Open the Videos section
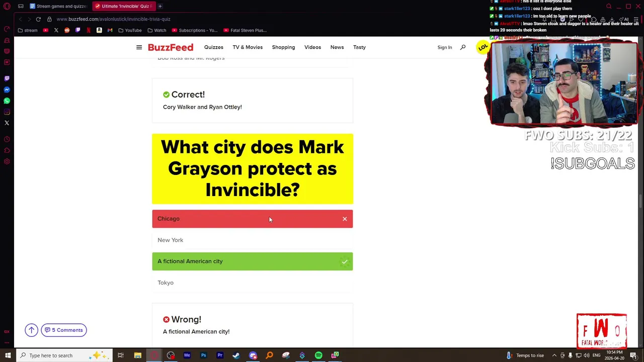The height and width of the screenshot is (362, 644). [x=312, y=47]
